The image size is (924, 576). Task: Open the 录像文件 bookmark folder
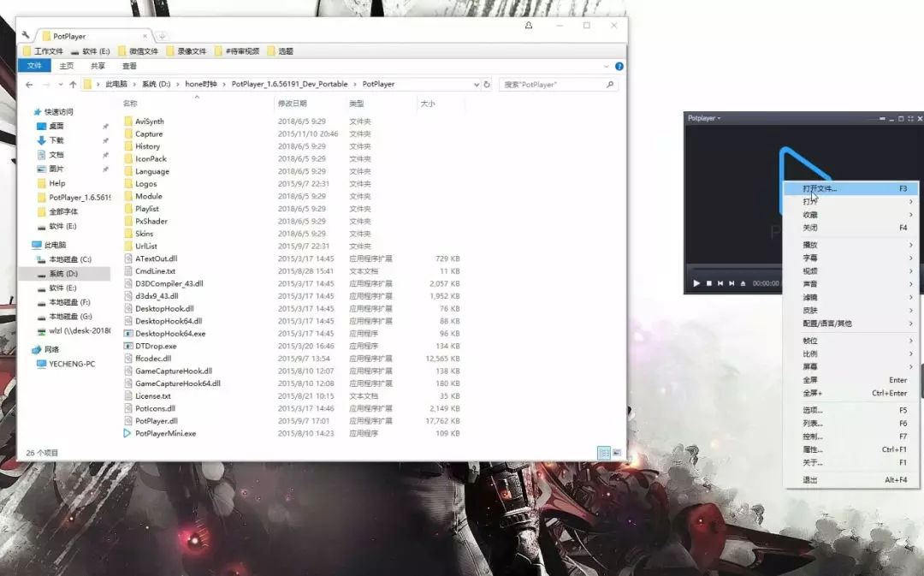[x=187, y=51]
